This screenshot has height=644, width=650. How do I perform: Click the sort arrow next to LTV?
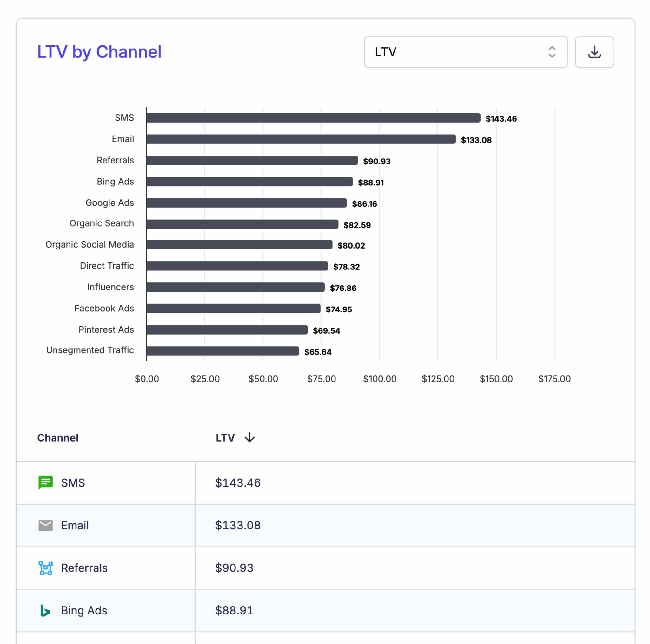point(249,437)
